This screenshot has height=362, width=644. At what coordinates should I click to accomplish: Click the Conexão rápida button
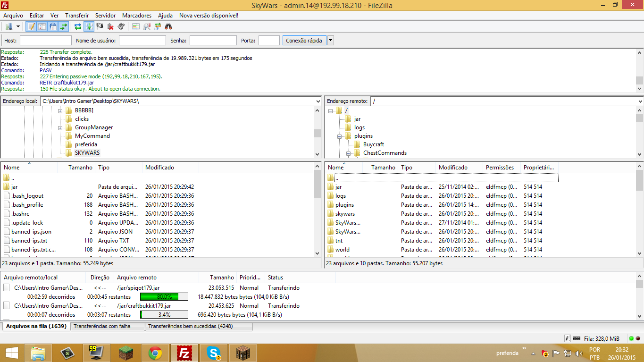tap(304, 41)
